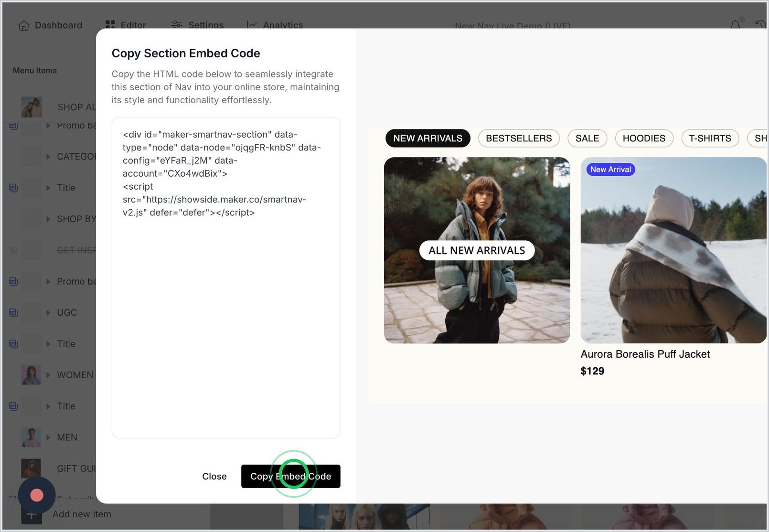Click the Settings sliders icon
Viewport: 769px width, 532px height.
pos(176,25)
